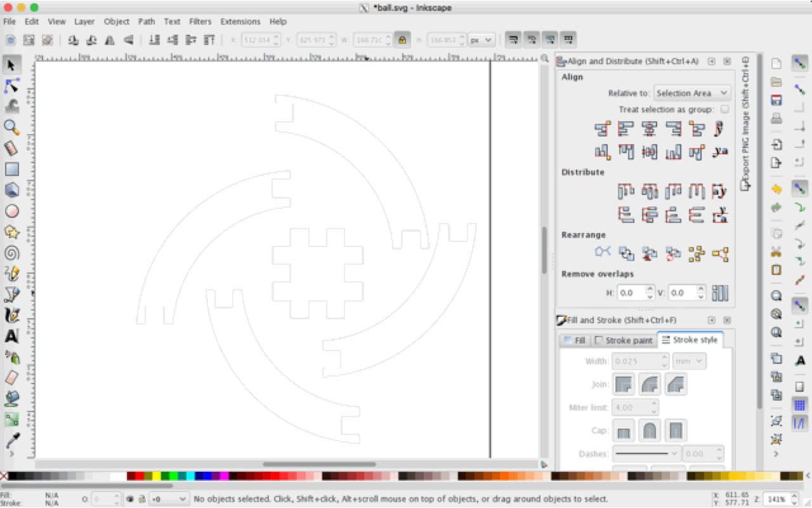Toggle scale stroke width affect button
This screenshot has height=508, width=812.
[x=513, y=39]
